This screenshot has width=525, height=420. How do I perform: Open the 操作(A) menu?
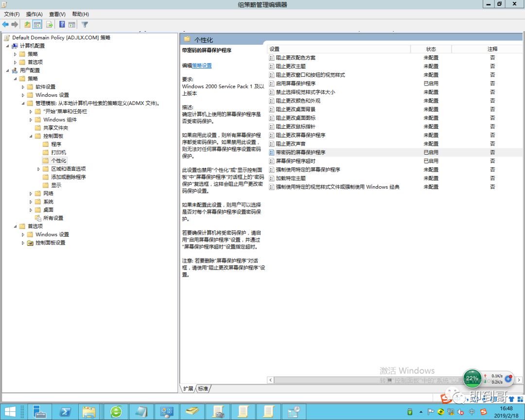34,14
